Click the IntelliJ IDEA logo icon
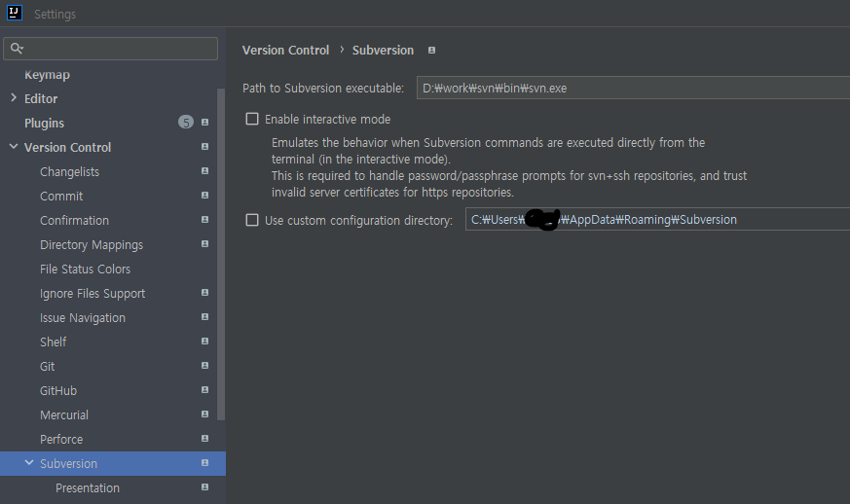850x504 pixels. click(14, 13)
